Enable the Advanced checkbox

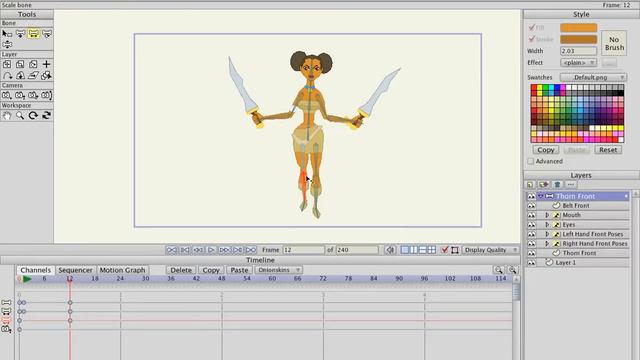click(531, 161)
